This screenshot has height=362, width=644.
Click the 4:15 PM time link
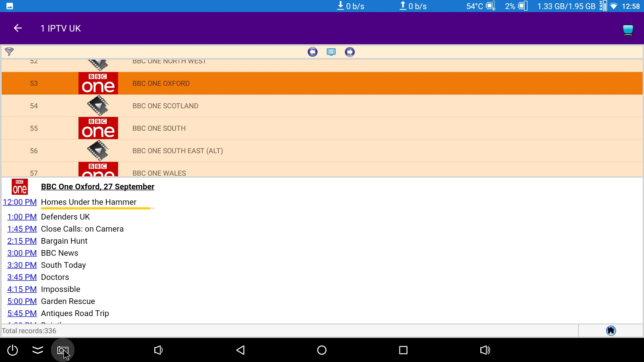coord(22,289)
